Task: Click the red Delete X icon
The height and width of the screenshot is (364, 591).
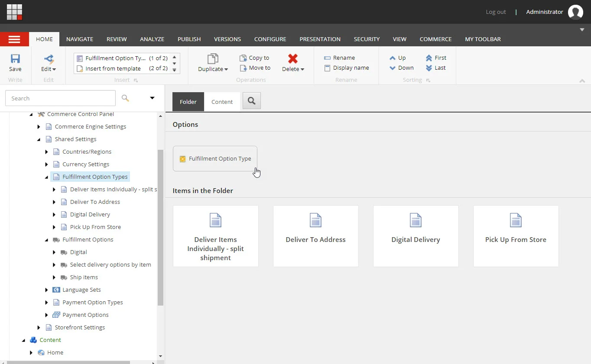Action: point(293,59)
